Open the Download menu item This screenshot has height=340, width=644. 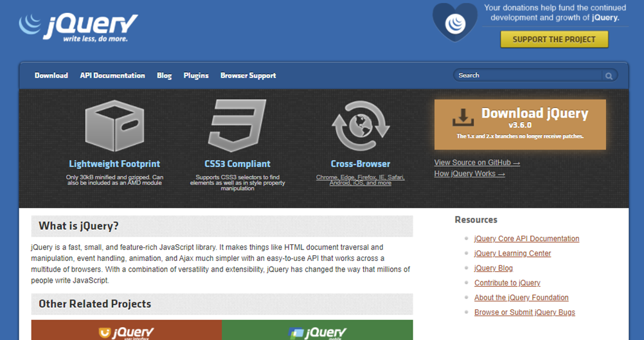pyautogui.click(x=51, y=76)
